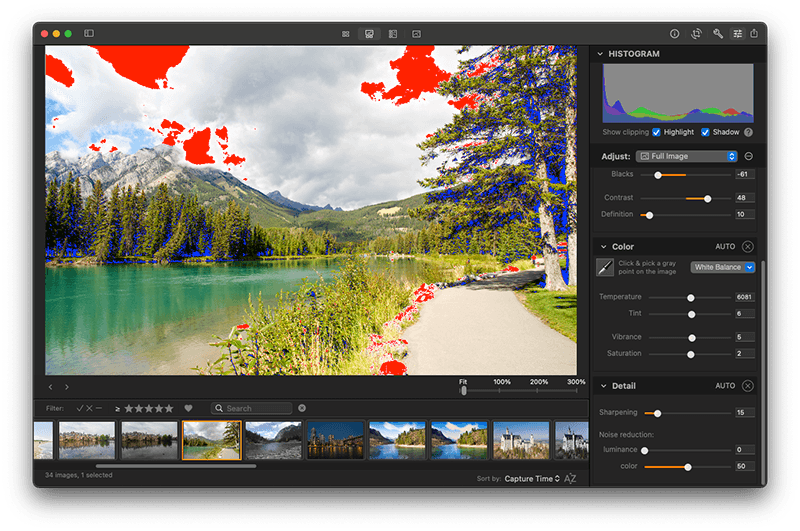Collapse the Color section
Viewport: 800px width, 531px height.
coord(604,247)
